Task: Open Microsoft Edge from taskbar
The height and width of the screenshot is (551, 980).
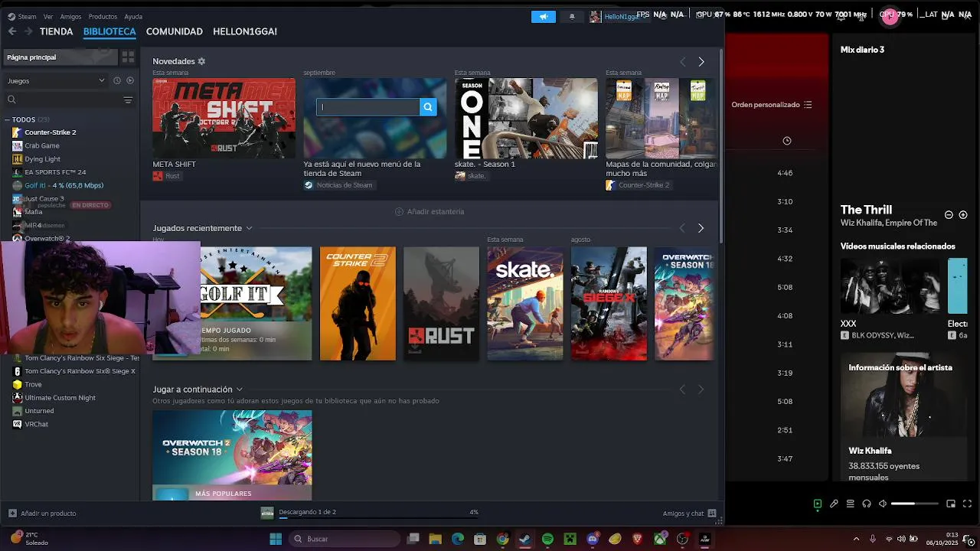Action: (x=458, y=539)
